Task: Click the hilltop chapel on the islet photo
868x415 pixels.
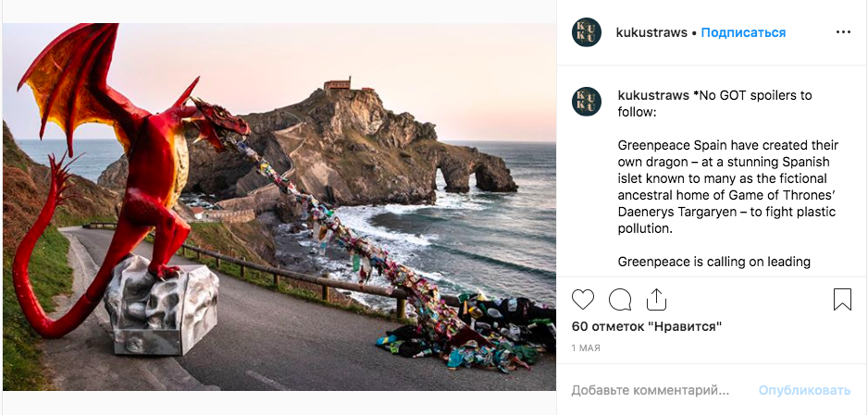Action: 338,84
